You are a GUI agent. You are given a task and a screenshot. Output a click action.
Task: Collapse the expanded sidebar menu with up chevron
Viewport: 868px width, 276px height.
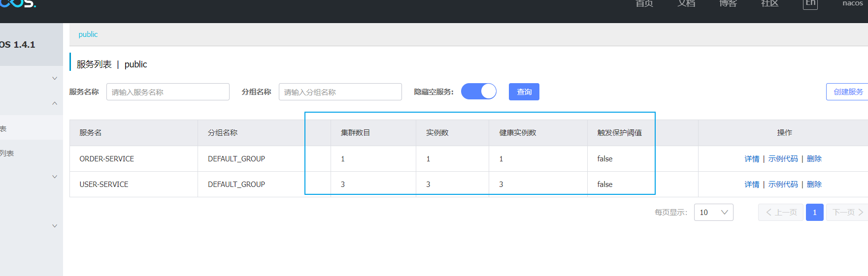[x=55, y=103]
